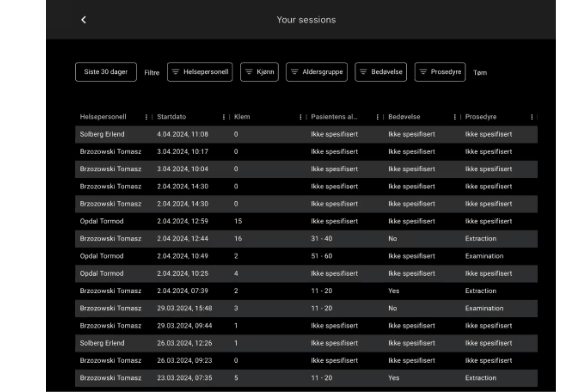Viewport: 588px width, 392px height.
Task: Open the Kjønn filter dropdown
Action: (259, 72)
